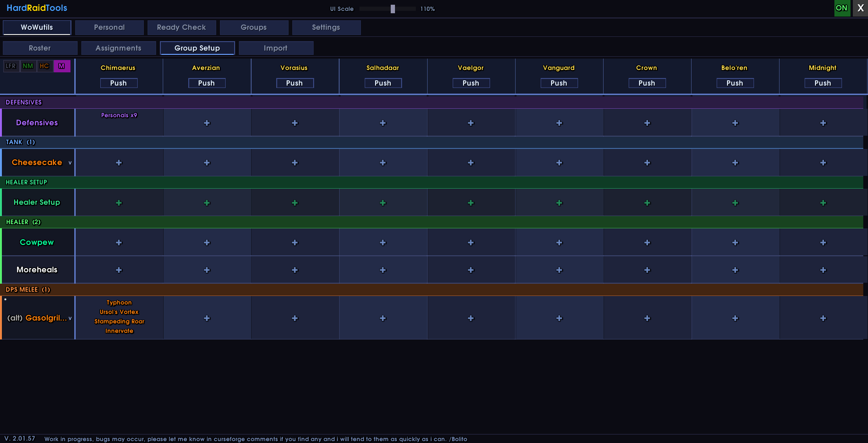Add Moreheals assignment for Salhadaar
Image resolution: width=868 pixels, height=443 pixels.
coord(383,270)
